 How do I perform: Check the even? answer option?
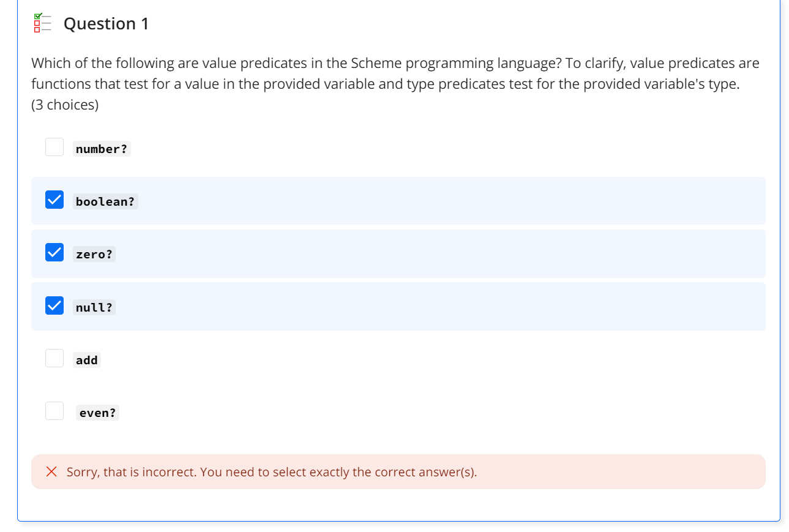54,410
